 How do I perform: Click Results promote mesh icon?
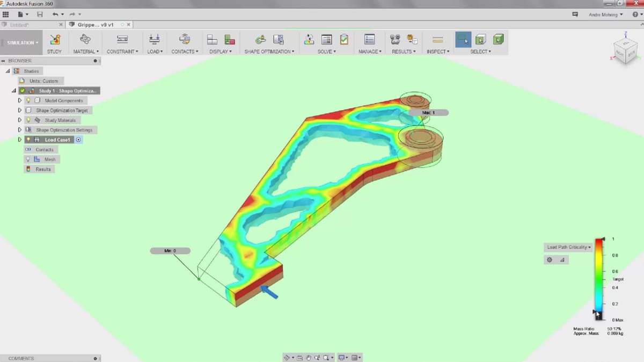coord(412,39)
